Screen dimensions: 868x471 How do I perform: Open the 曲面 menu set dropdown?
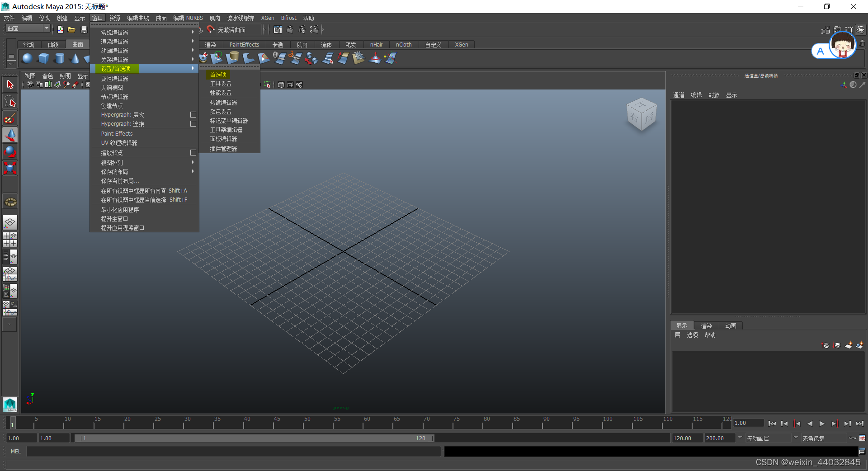click(x=27, y=28)
